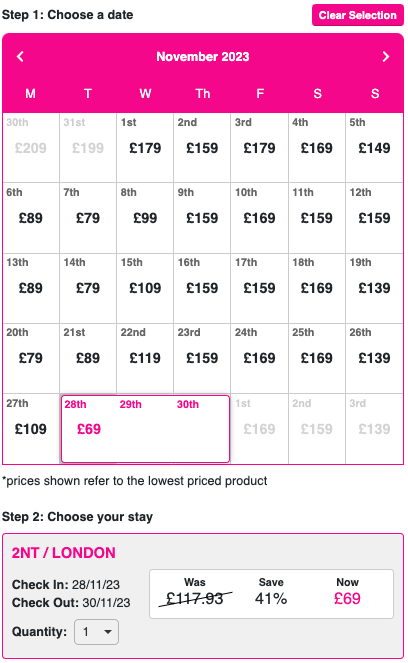The height and width of the screenshot is (663, 408).
Task: Select 2NT / LONDON stay heading
Action: (63, 553)
